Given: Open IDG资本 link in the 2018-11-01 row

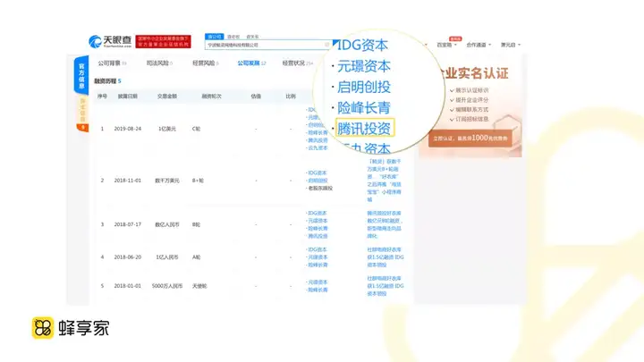Looking at the screenshot, I should (317, 173).
